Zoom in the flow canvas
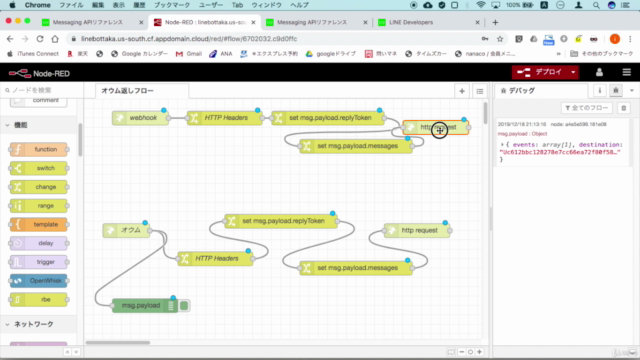Screen dimensions: 640x360 [x=479, y=352]
